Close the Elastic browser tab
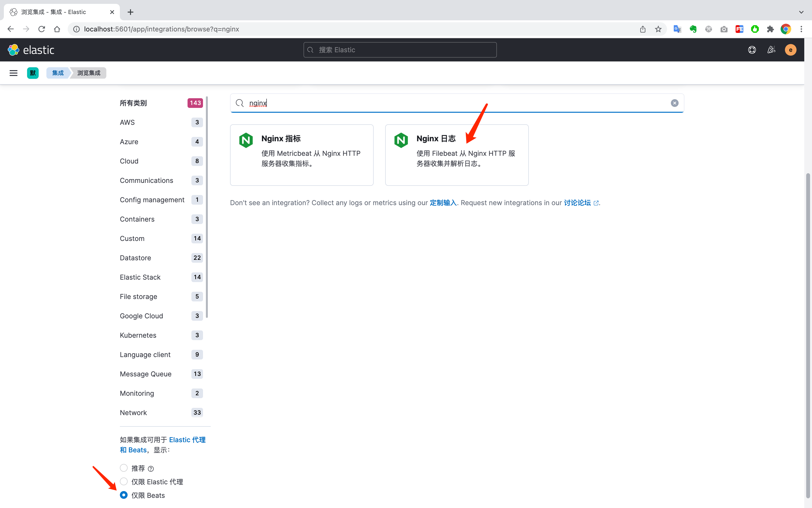This screenshot has width=812, height=508. [x=112, y=12]
